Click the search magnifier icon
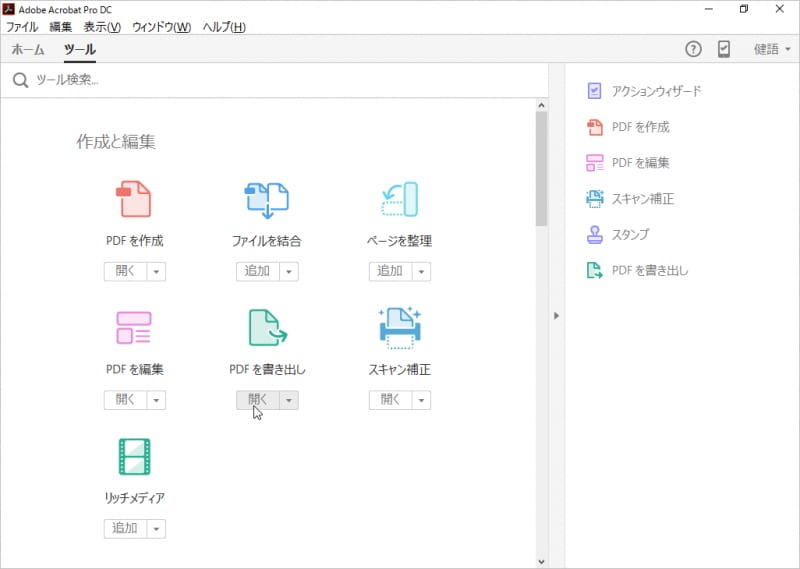The image size is (800, 569). pyautogui.click(x=20, y=80)
